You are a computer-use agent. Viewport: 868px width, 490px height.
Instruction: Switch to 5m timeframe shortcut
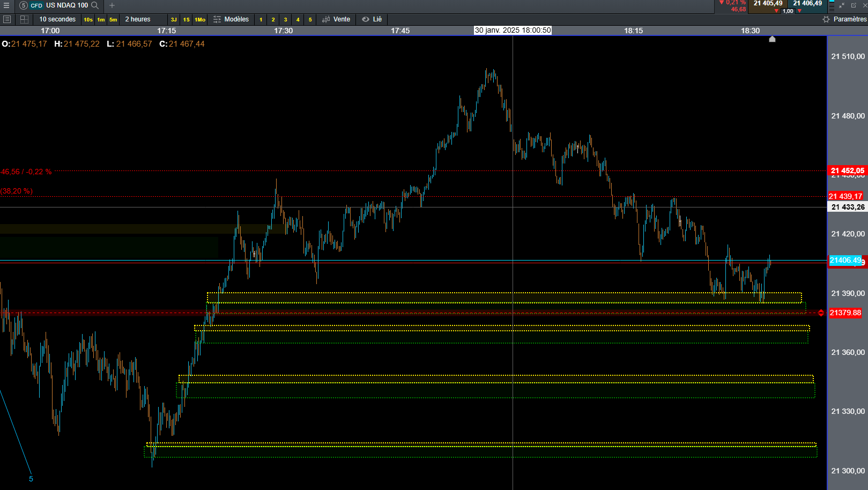[x=113, y=20]
